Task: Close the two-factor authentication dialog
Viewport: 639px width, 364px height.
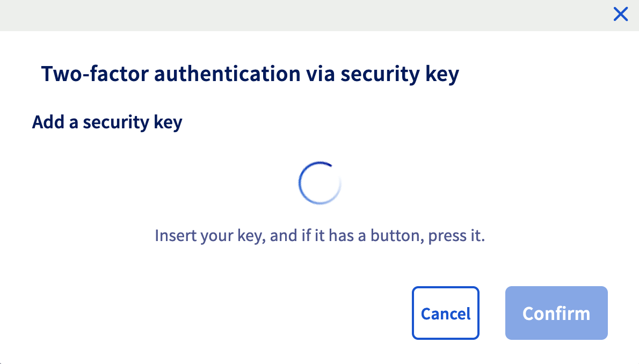Action: (620, 14)
